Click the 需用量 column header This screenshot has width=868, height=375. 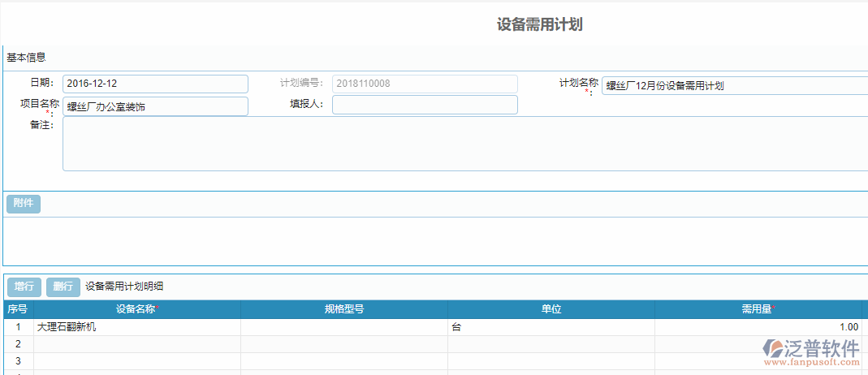pyautogui.click(x=757, y=309)
